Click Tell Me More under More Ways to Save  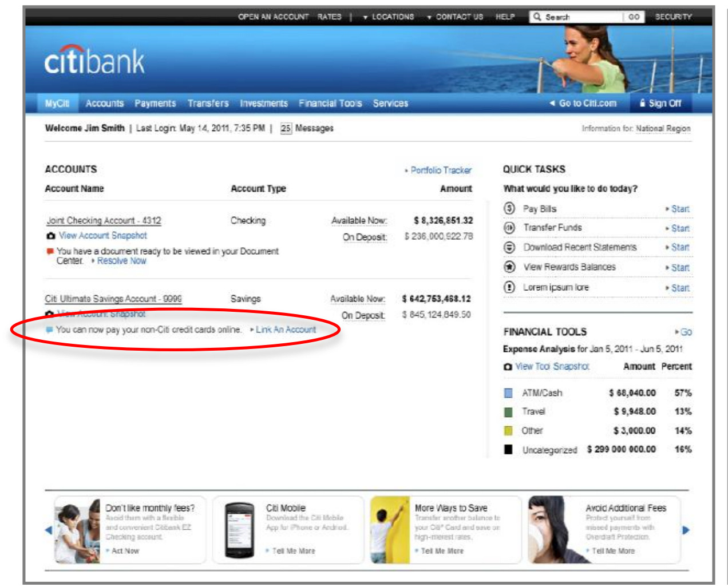pos(440,550)
